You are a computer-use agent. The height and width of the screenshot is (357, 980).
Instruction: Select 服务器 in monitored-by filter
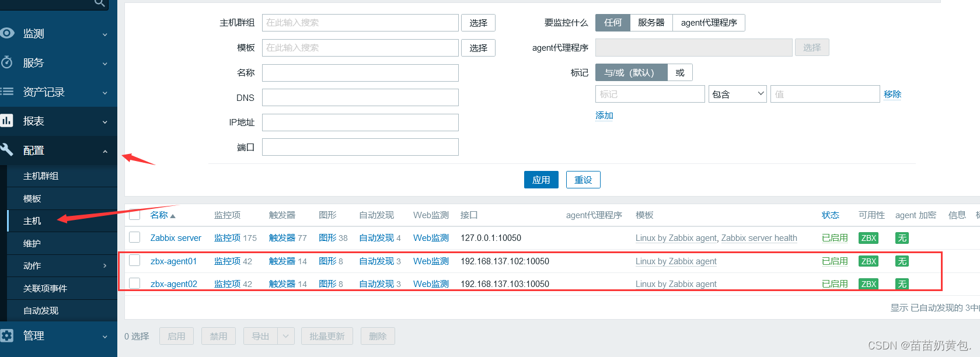click(x=651, y=23)
